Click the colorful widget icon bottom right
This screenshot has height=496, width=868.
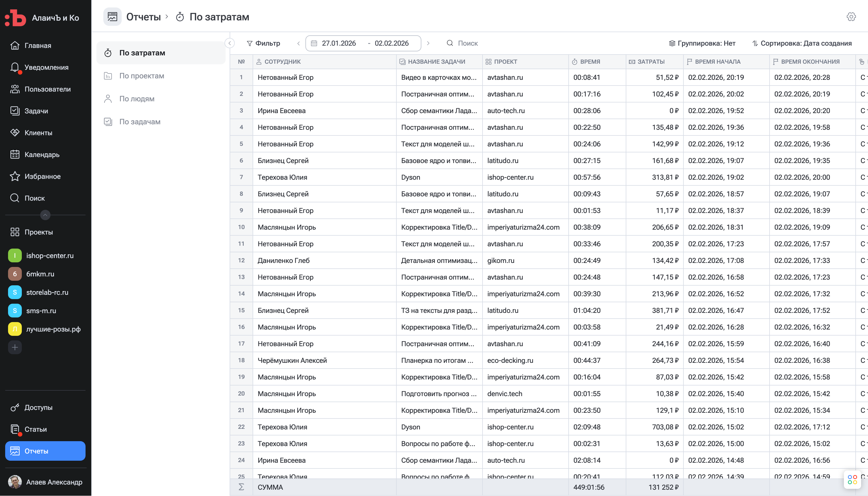click(x=852, y=480)
